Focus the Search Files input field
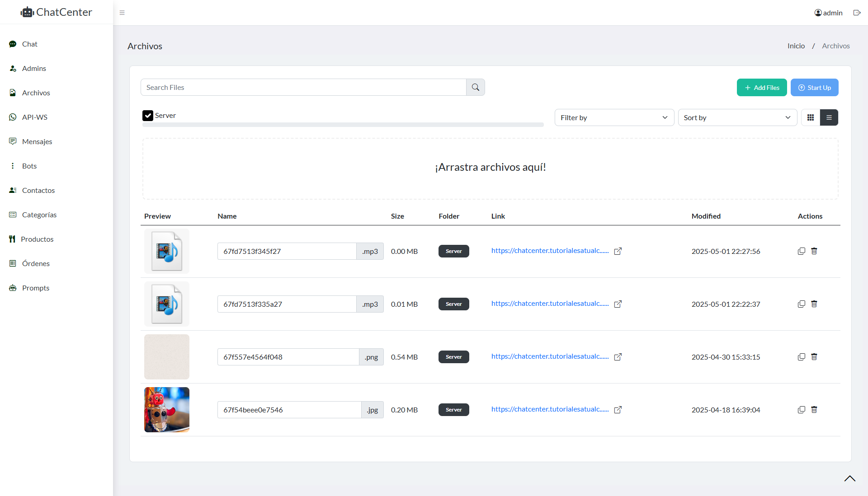 click(x=303, y=87)
